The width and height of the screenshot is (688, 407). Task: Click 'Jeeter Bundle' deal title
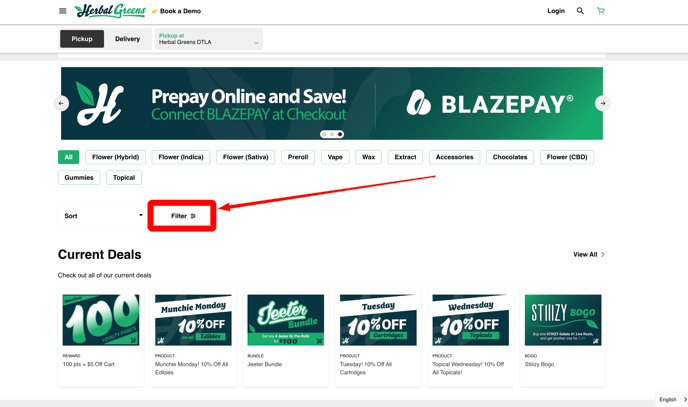point(265,364)
